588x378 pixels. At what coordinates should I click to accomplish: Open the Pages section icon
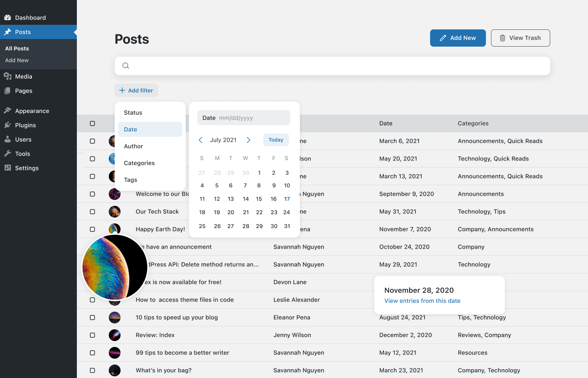[8, 91]
